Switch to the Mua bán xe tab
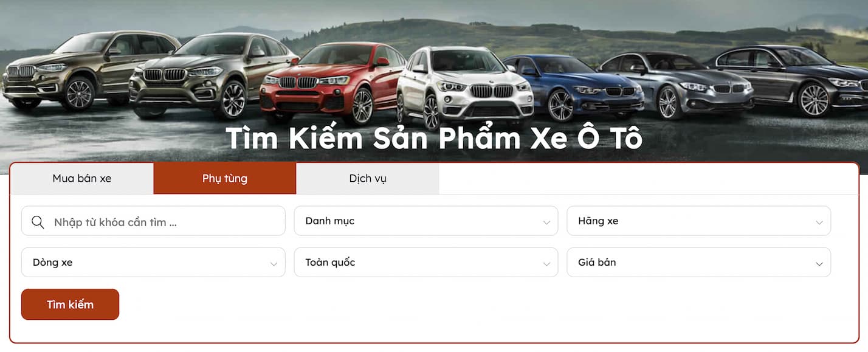The image size is (868, 352). 82,179
